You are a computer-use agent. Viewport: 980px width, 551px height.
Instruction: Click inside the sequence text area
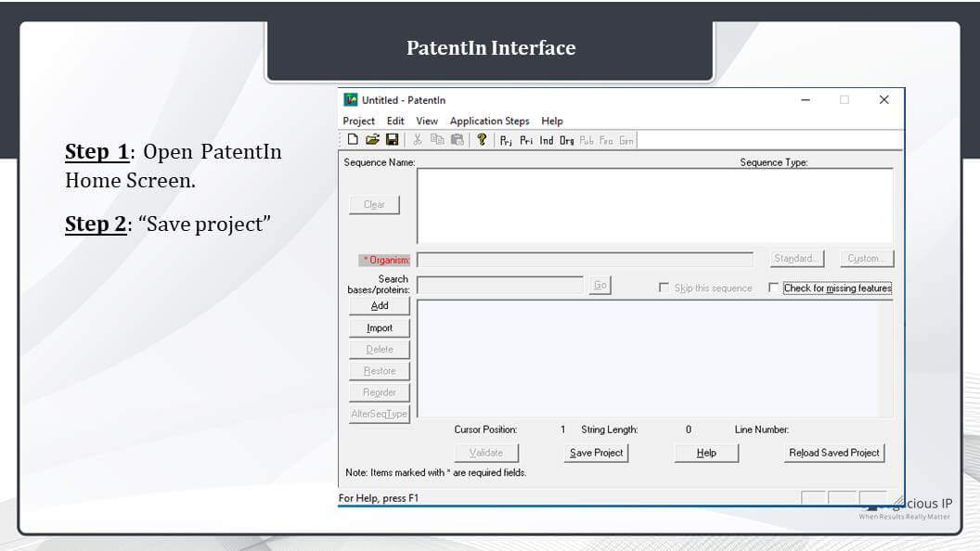[x=648, y=359]
